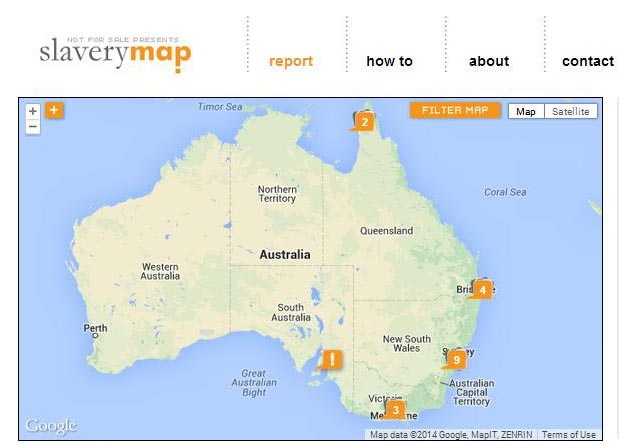
Task: Go to the report page
Action: pos(291,61)
